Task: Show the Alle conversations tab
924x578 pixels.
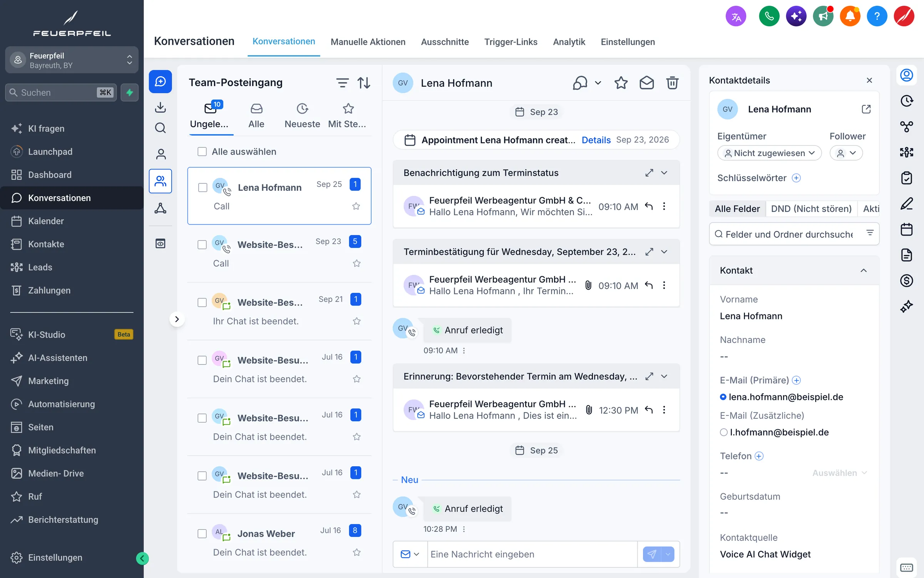Action: click(256, 116)
